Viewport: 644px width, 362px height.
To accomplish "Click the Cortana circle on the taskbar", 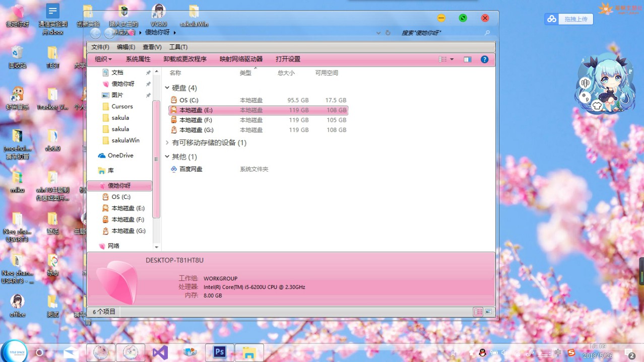I will pos(39,352).
